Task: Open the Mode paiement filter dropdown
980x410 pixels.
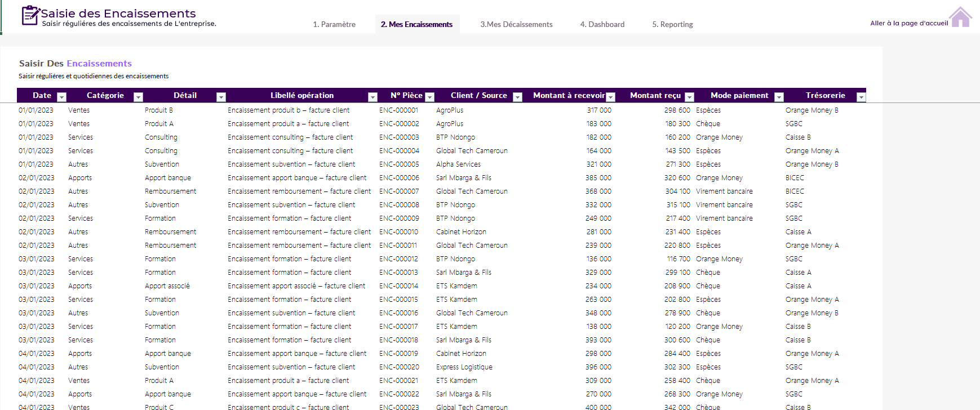Action: pos(779,97)
